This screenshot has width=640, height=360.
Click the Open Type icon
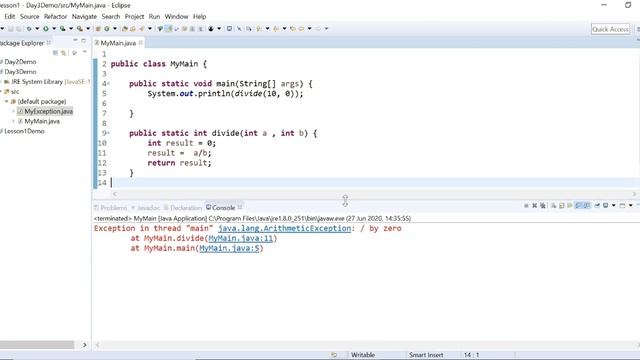pos(125,29)
